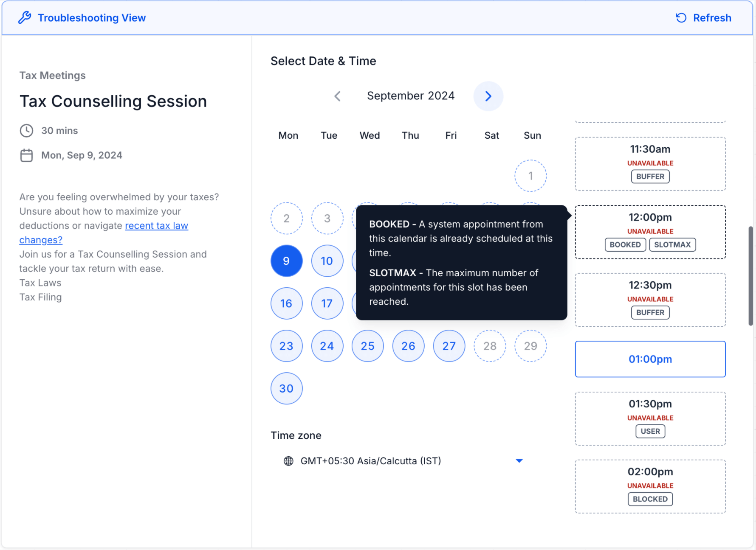
Task: Click the SLOTMAX tag under 12:00pm
Action: [672, 245]
